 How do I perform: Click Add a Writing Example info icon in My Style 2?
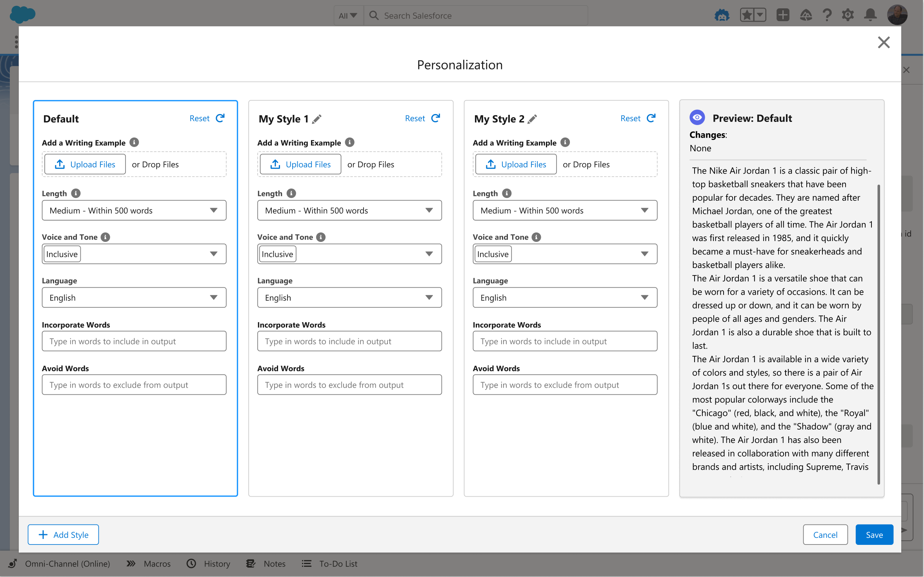pyautogui.click(x=565, y=142)
